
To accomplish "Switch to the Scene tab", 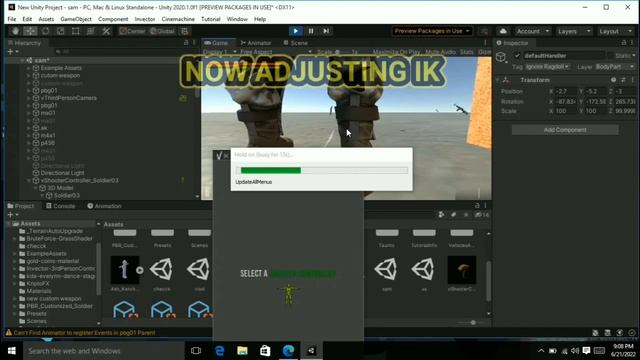I will (x=296, y=43).
